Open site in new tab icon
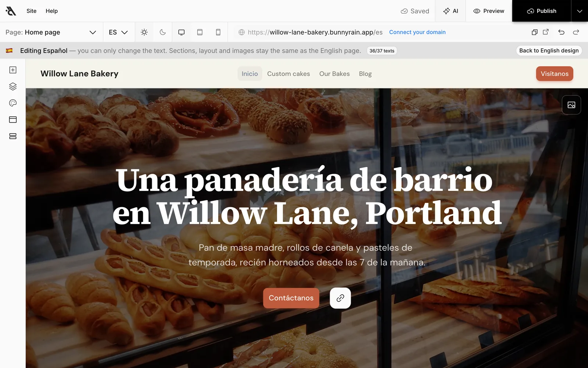 pyautogui.click(x=546, y=32)
